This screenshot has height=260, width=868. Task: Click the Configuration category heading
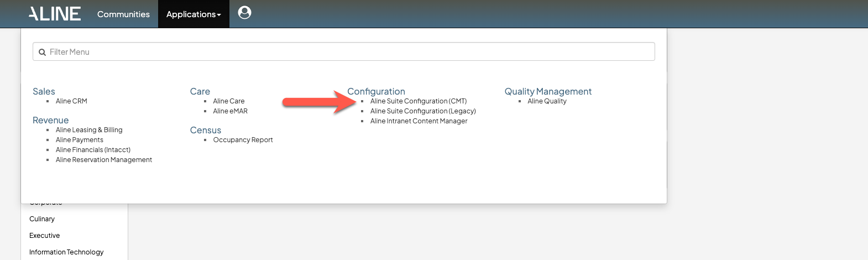pyautogui.click(x=376, y=91)
